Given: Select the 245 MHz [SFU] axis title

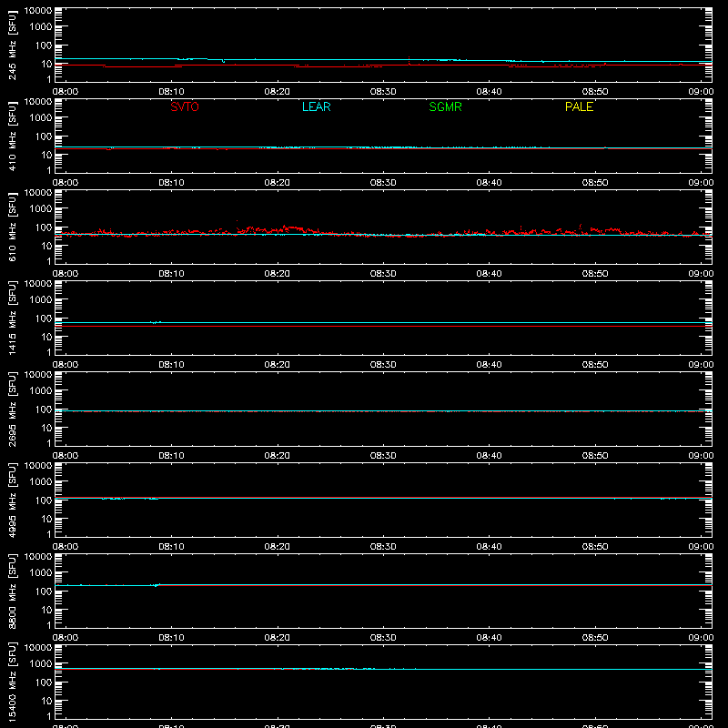Looking at the screenshot, I should pos(12,45).
